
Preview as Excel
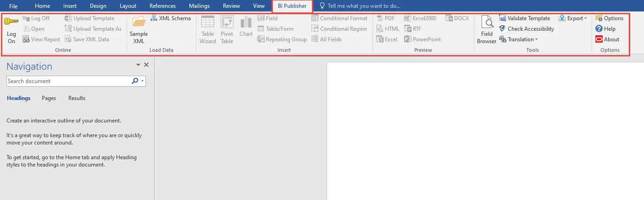coord(387,39)
